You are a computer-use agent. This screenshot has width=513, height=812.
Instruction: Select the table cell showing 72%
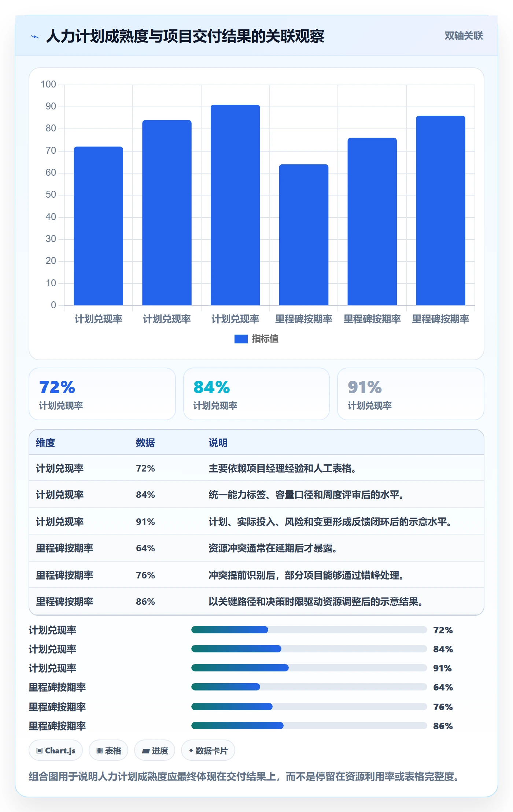(145, 468)
